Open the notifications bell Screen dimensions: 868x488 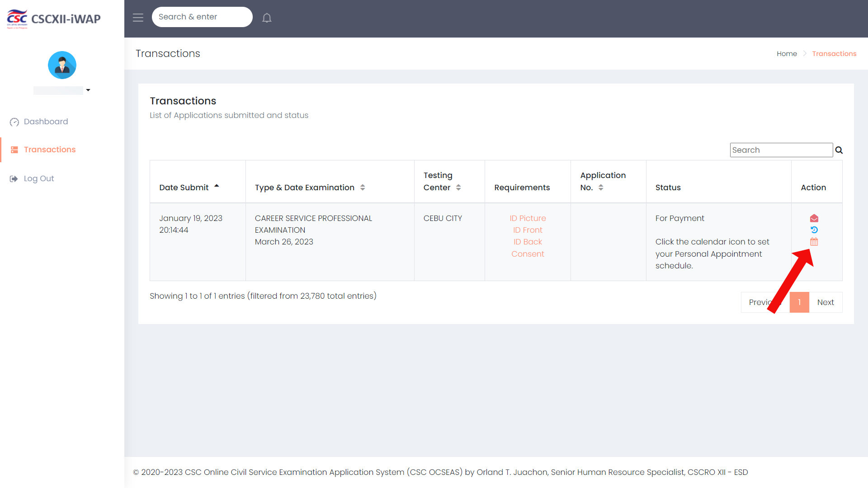pos(267,18)
